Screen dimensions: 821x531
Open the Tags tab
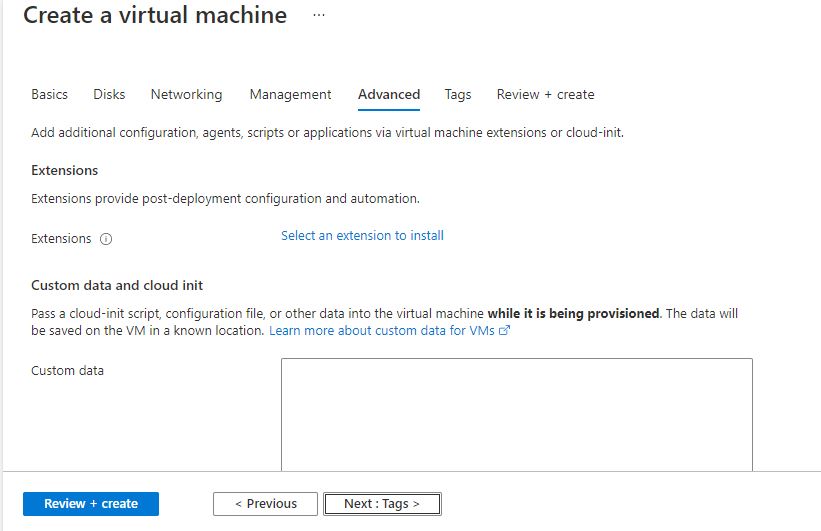coord(458,94)
